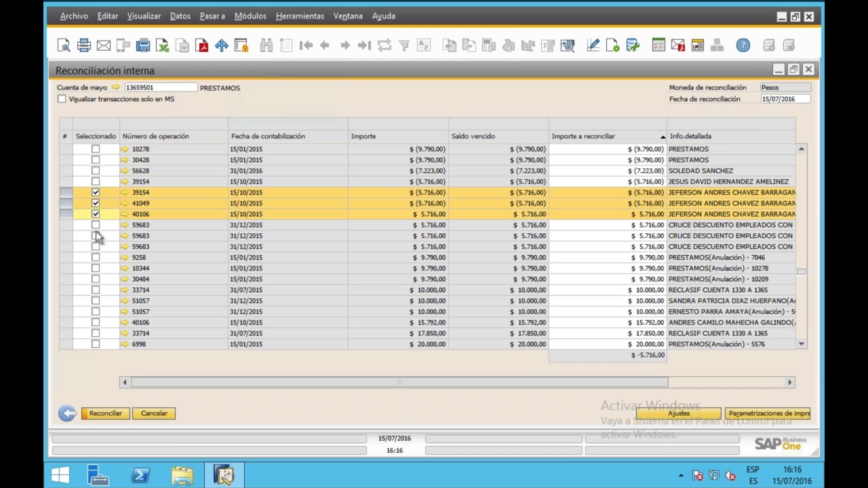Select the row for operation 10278

[x=96, y=149]
